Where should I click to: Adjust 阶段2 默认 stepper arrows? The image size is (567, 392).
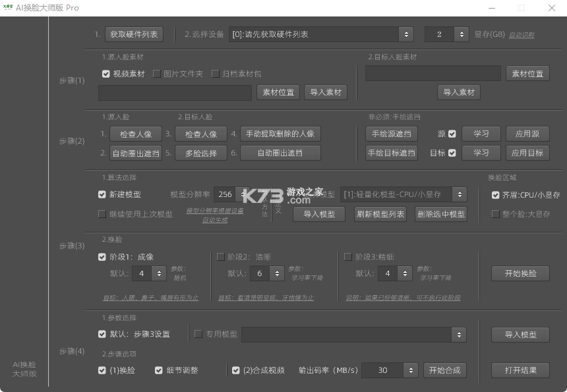277,273
